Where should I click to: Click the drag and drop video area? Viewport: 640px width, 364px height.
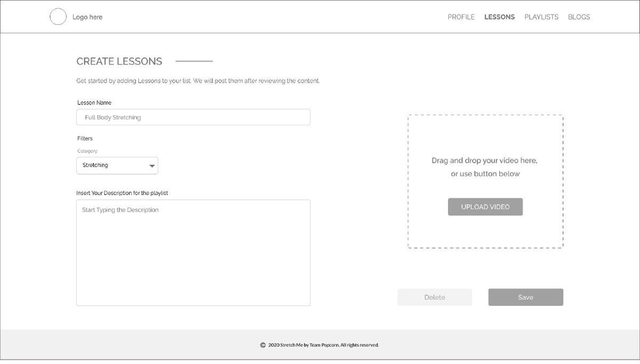[x=485, y=181]
